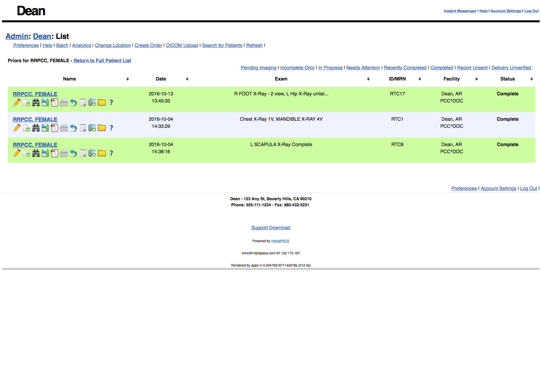The height and width of the screenshot is (392, 541).
Task: Click clipboard add icon in Chest X-Ray row
Action: click(x=26, y=128)
